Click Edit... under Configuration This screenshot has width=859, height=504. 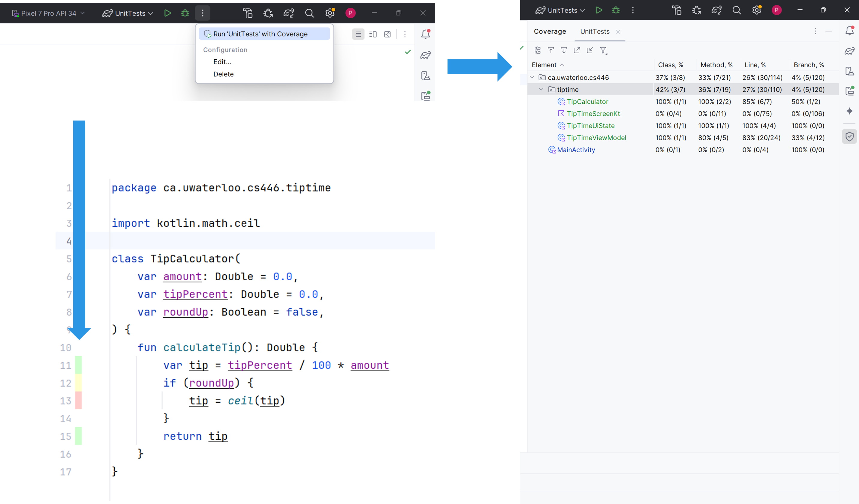click(x=222, y=62)
